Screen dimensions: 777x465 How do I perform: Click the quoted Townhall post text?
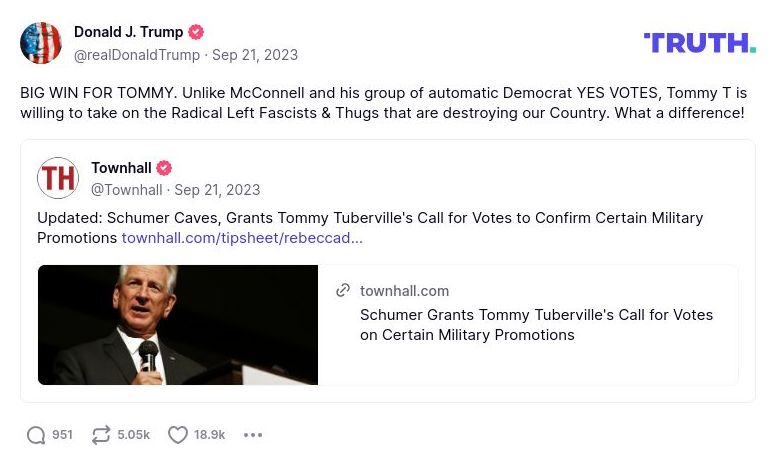(x=369, y=218)
